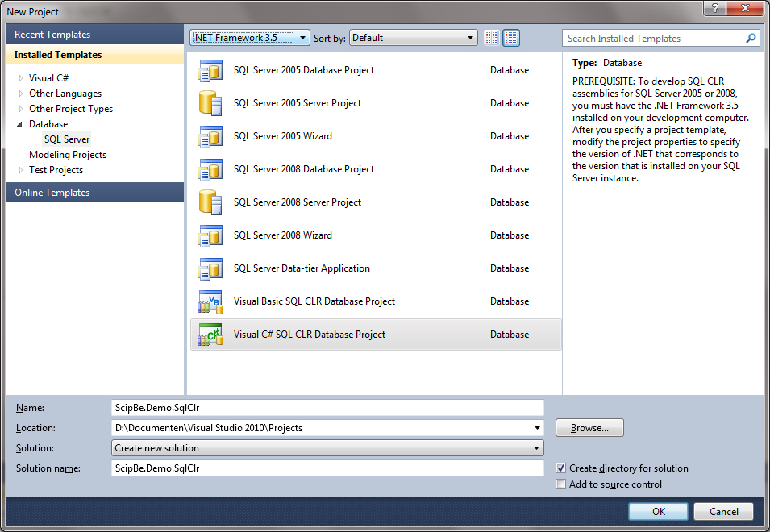This screenshot has width=770, height=532.
Task: Open the Online Templates section
Action: [95, 193]
